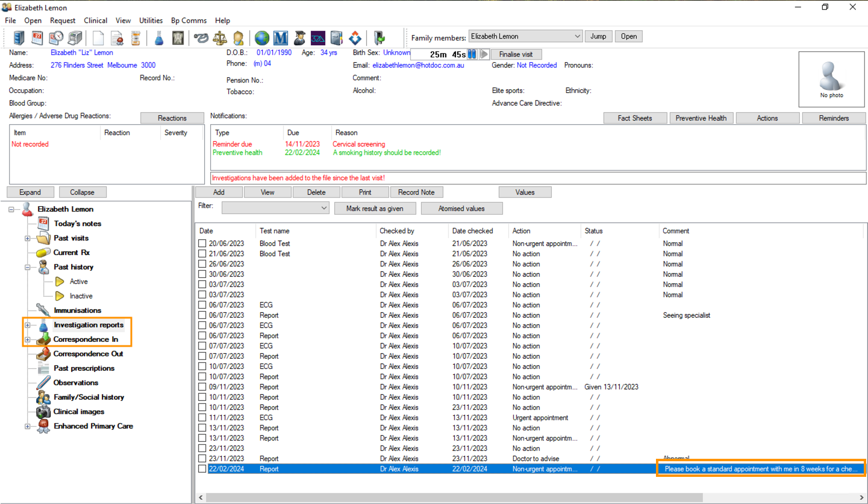Click the Reactions button
The height and width of the screenshot is (504, 868).
[x=172, y=118]
